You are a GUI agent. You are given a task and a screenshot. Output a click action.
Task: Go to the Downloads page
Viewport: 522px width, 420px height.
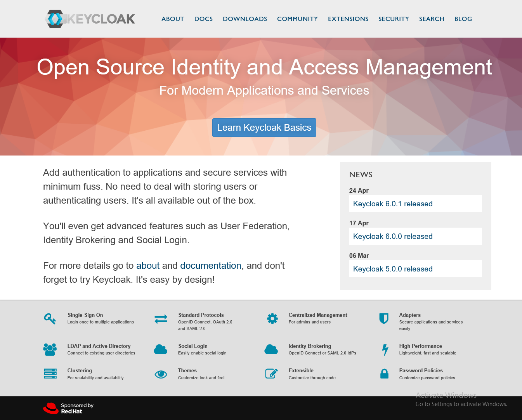pos(245,19)
